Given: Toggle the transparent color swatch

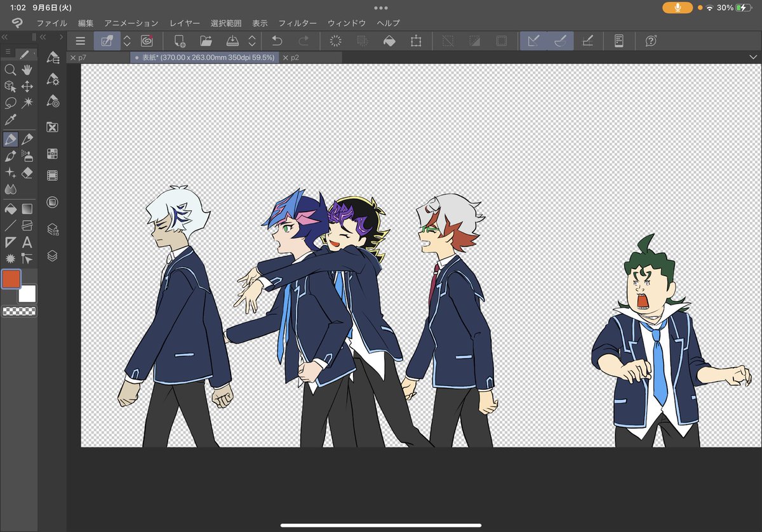Looking at the screenshot, I should pyautogui.click(x=20, y=311).
